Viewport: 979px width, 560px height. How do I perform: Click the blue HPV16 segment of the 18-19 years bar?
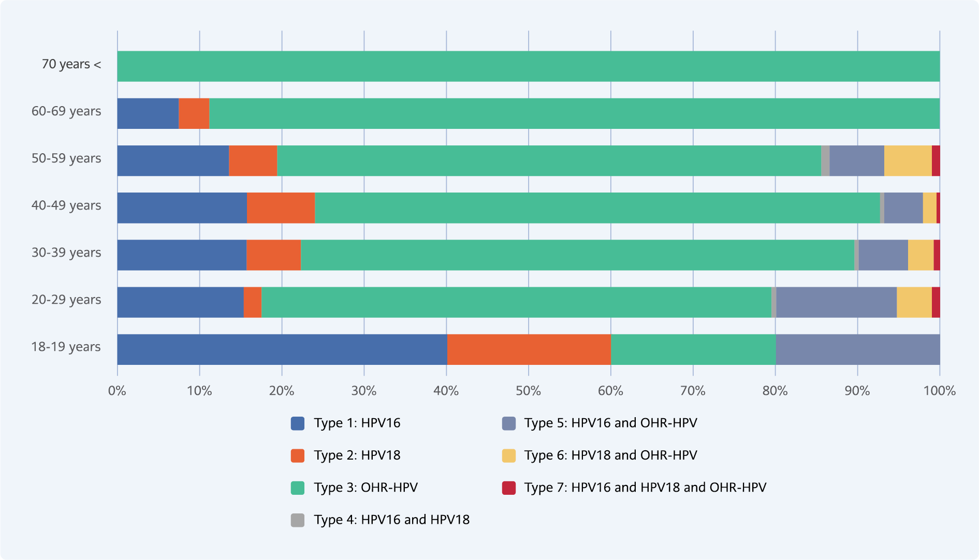[282, 349]
